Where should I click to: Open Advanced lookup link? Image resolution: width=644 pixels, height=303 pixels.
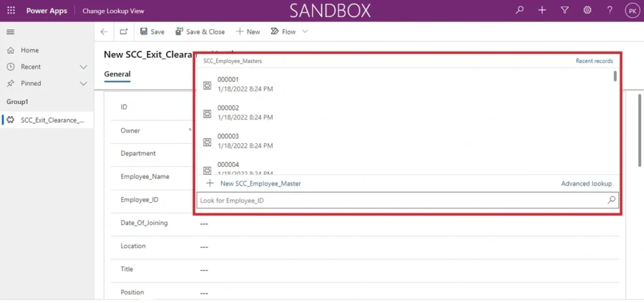(587, 184)
